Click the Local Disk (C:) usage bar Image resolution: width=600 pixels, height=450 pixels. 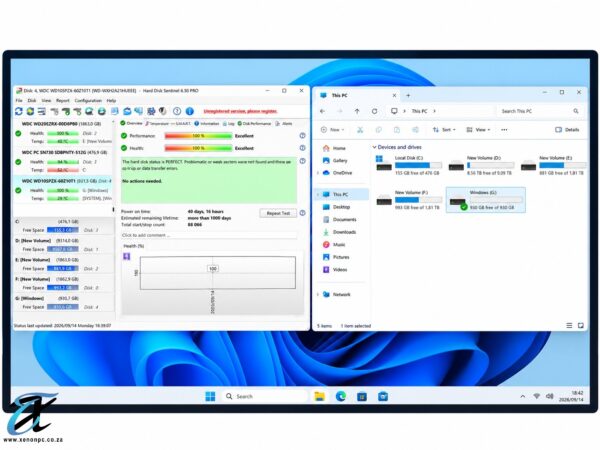coord(418,165)
